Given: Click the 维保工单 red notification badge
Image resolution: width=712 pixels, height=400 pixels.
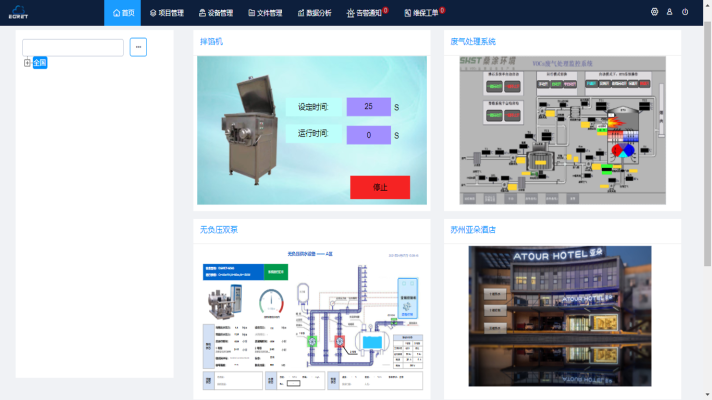Looking at the screenshot, I should pyautogui.click(x=442, y=9).
